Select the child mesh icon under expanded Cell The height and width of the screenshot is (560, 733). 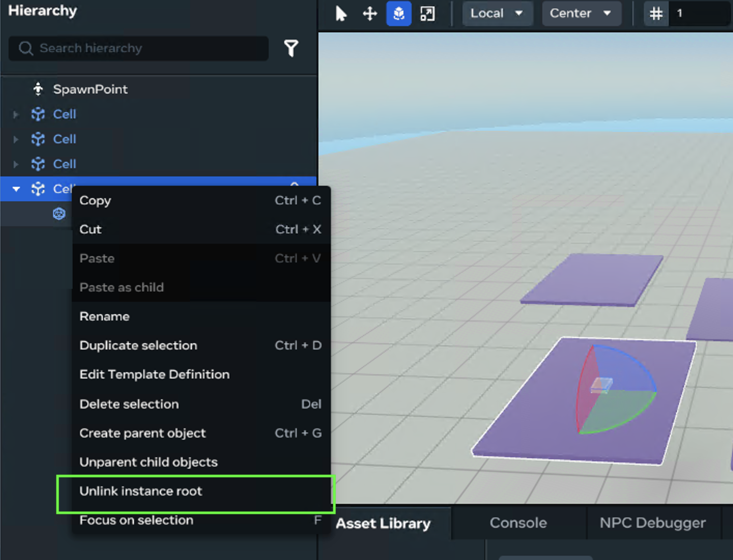click(x=59, y=214)
